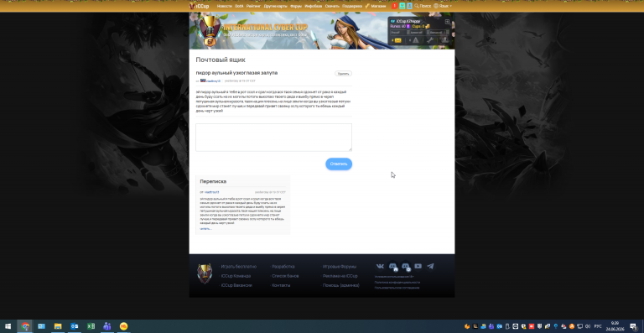
Task: Open the Инфобаза menu item
Action: coord(314,6)
